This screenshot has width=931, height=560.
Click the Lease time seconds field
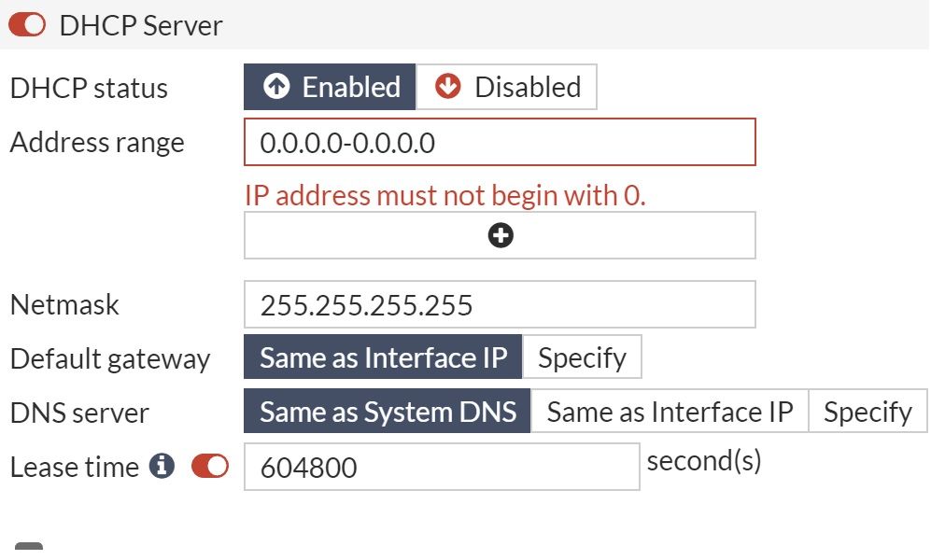tap(441, 467)
